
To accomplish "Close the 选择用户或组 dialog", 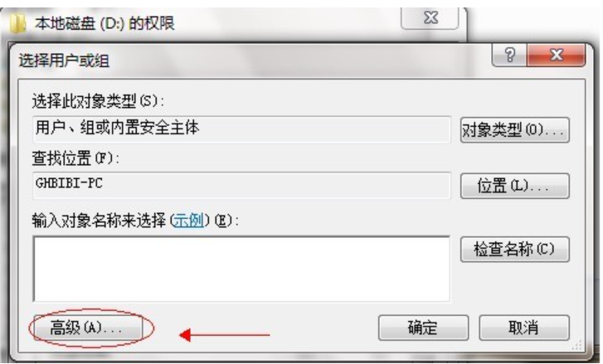I will [x=556, y=56].
